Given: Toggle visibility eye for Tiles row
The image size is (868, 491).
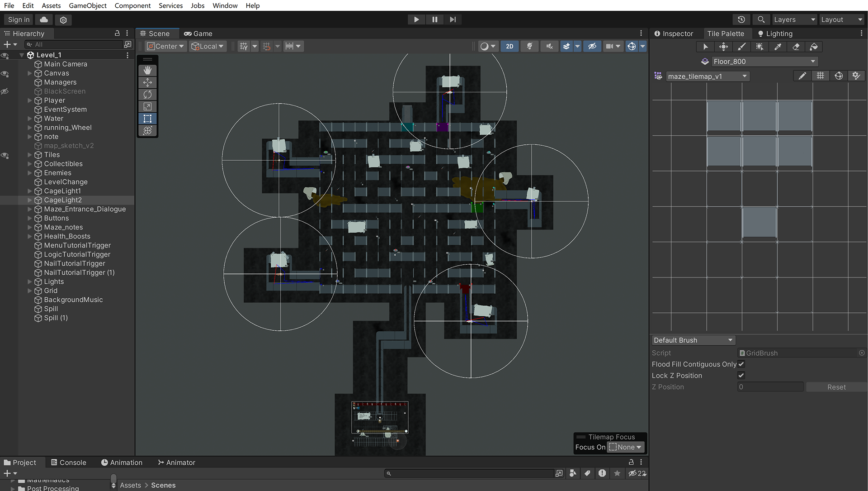Looking at the screenshot, I should 5,155.
